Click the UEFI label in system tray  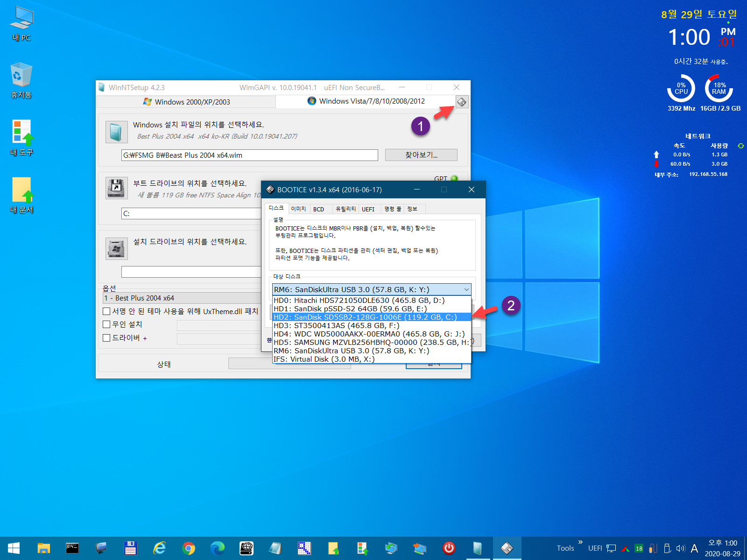click(595, 548)
